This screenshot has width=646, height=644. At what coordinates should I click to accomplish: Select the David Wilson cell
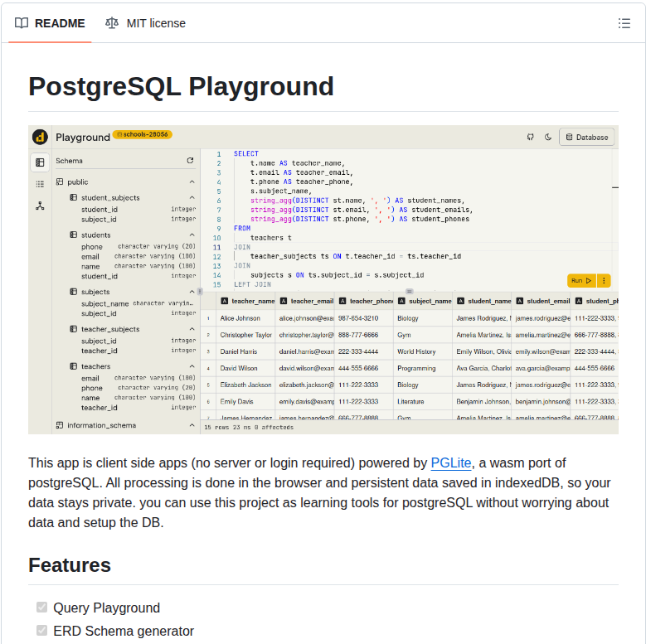click(x=246, y=368)
